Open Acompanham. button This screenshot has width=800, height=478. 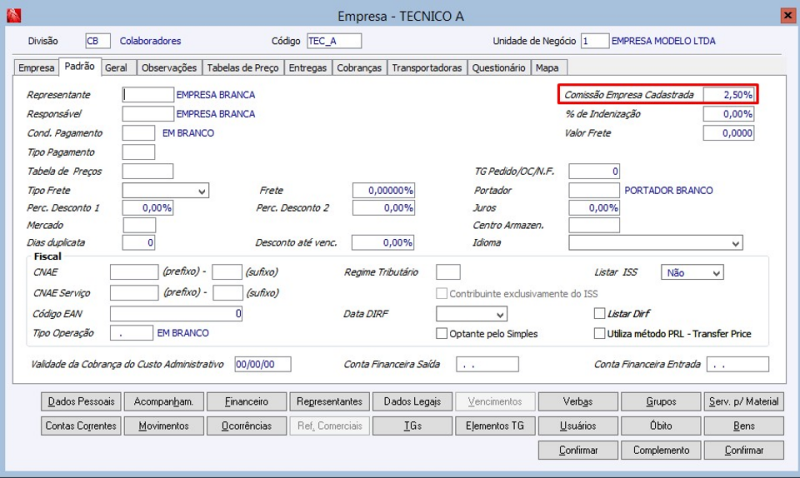click(164, 401)
